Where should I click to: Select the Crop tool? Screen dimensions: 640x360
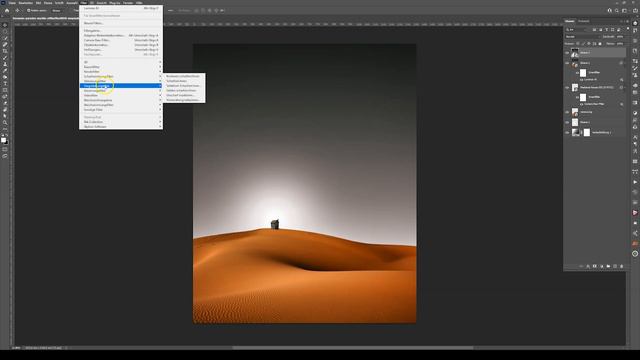click(5, 51)
